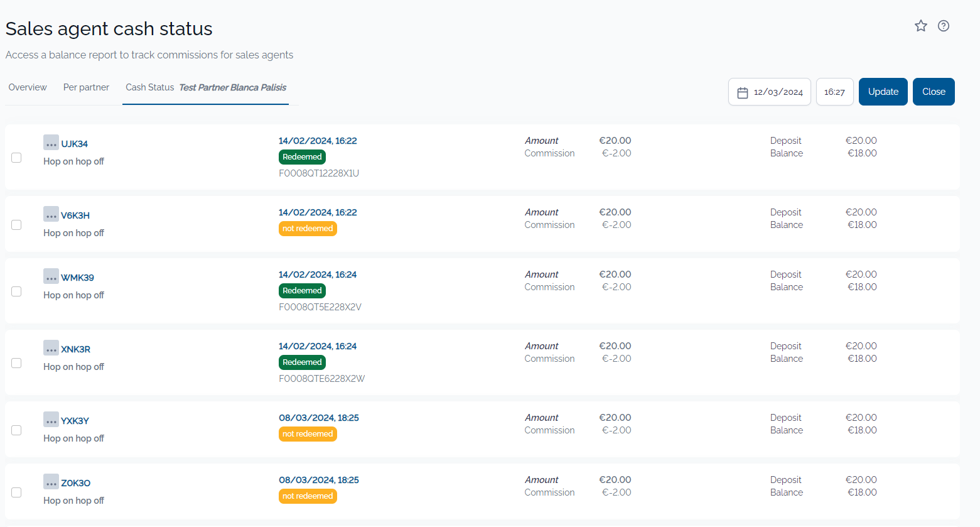Click the Update button

pyautogui.click(x=883, y=91)
